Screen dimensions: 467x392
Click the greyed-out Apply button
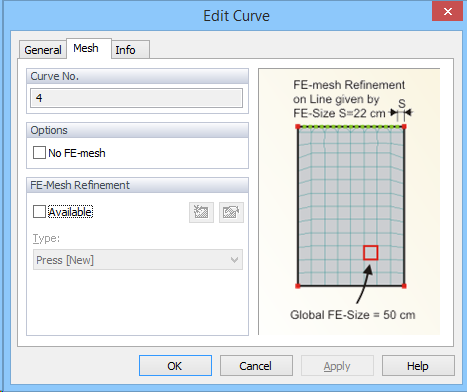[337, 366]
